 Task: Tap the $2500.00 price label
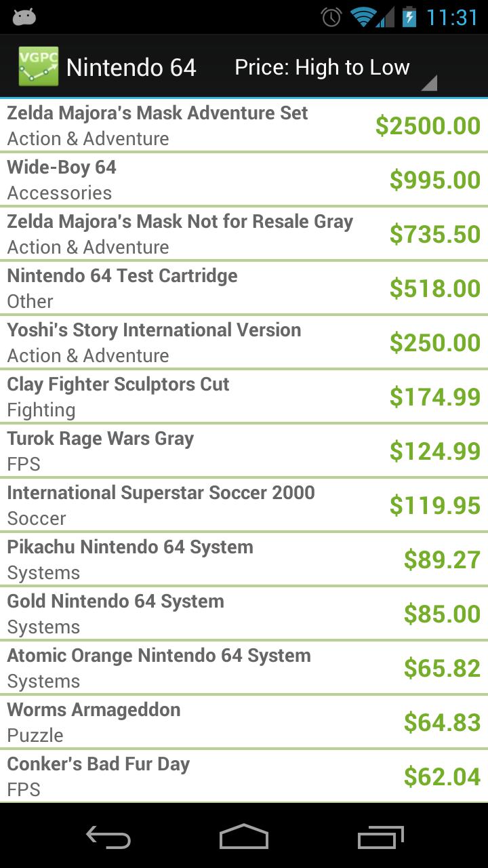coord(428,125)
